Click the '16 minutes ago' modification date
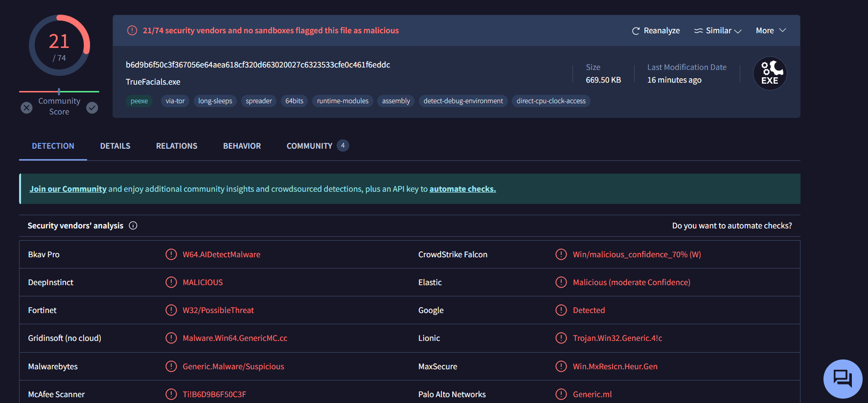 click(674, 80)
